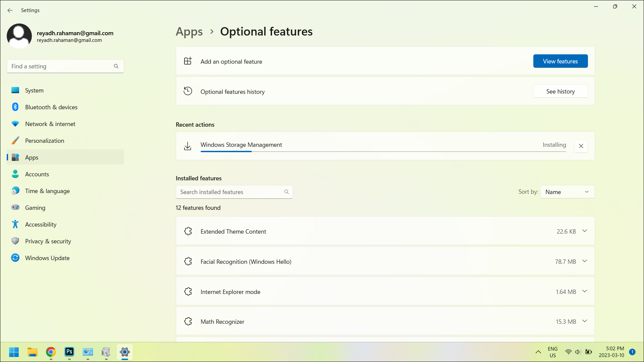Click the Windows Update icon
644x362 pixels.
(x=15, y=258)
